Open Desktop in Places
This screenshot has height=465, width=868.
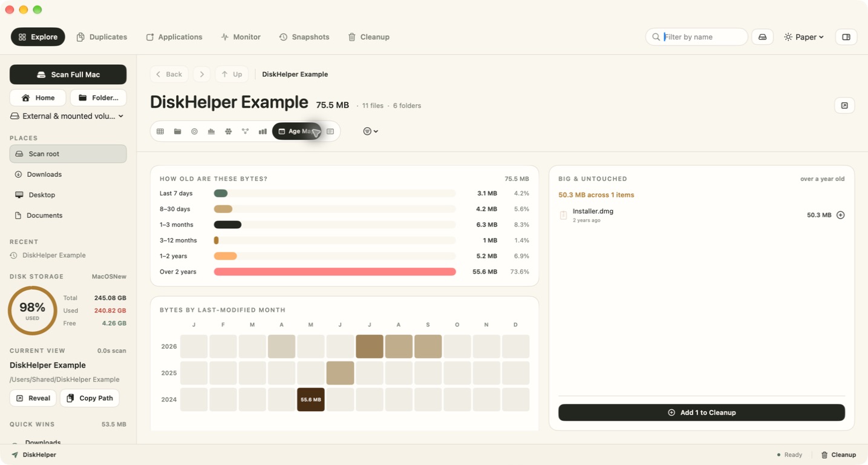coord(68,195)
